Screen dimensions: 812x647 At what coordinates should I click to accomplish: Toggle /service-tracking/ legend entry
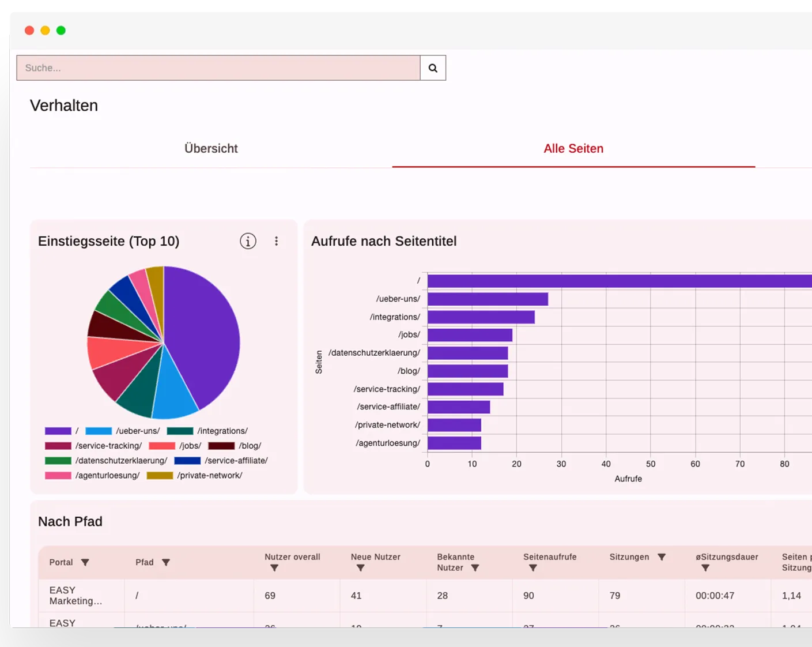point(93,446)
